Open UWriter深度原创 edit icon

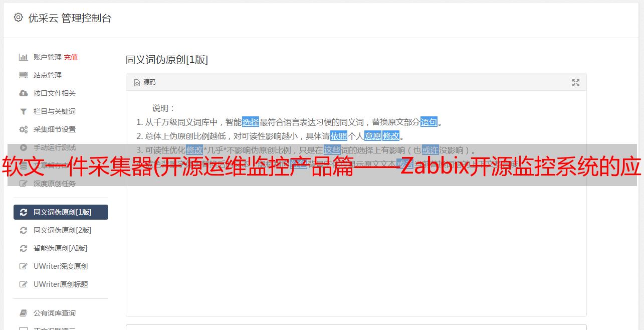(x=23, y=266)
